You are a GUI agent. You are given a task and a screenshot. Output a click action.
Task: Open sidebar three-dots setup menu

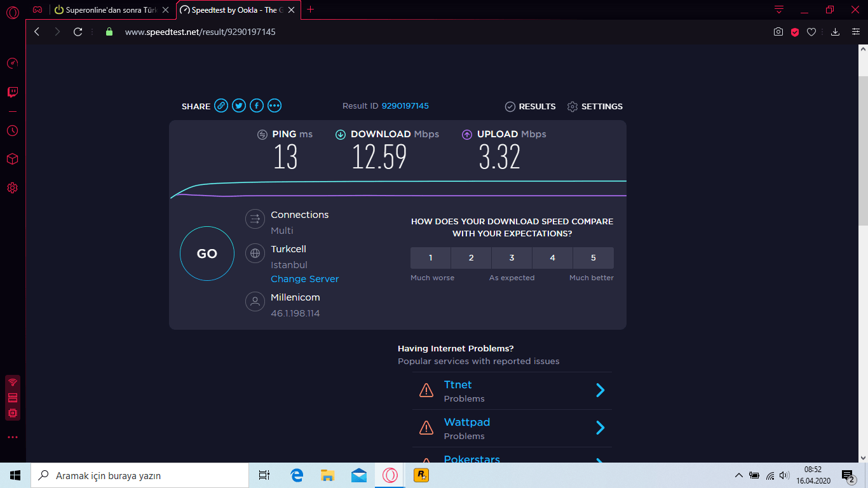pyautogui.click(x=13, y=438)
